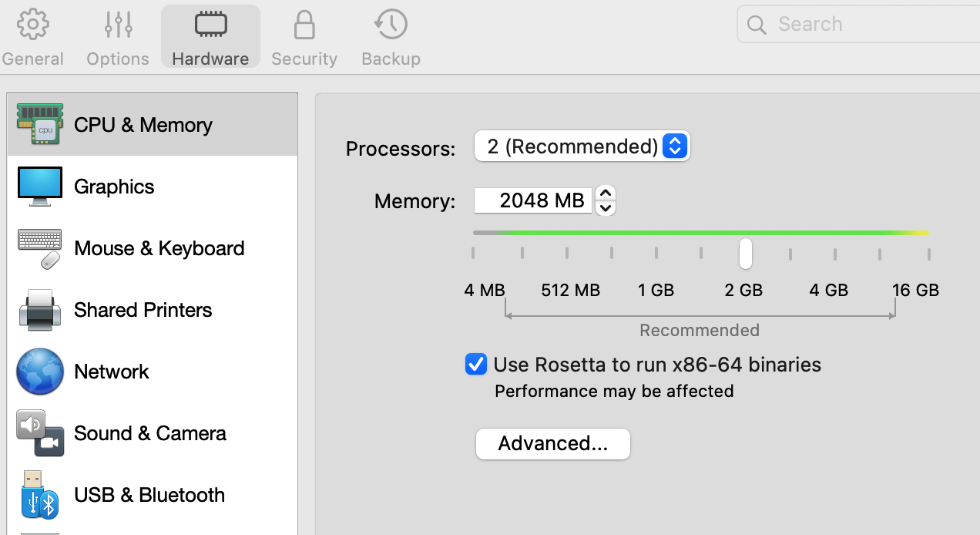Screen dimensions: 980x535
Task: Click the Advanced... button
Action: [x=552, y=444]
